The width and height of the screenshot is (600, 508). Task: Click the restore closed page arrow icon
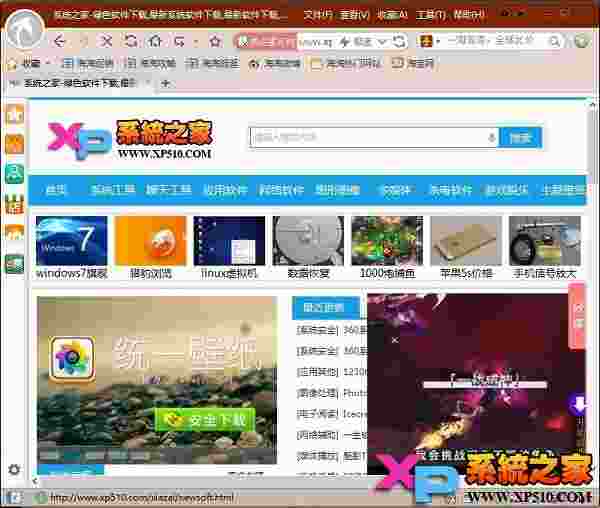pyautogui.click(x=179, y=41)
